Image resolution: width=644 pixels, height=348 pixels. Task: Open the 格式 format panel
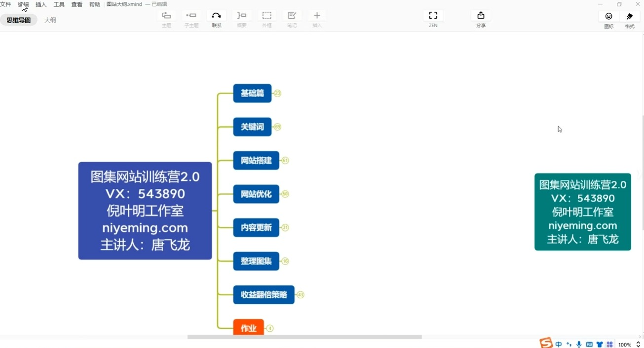629,17
